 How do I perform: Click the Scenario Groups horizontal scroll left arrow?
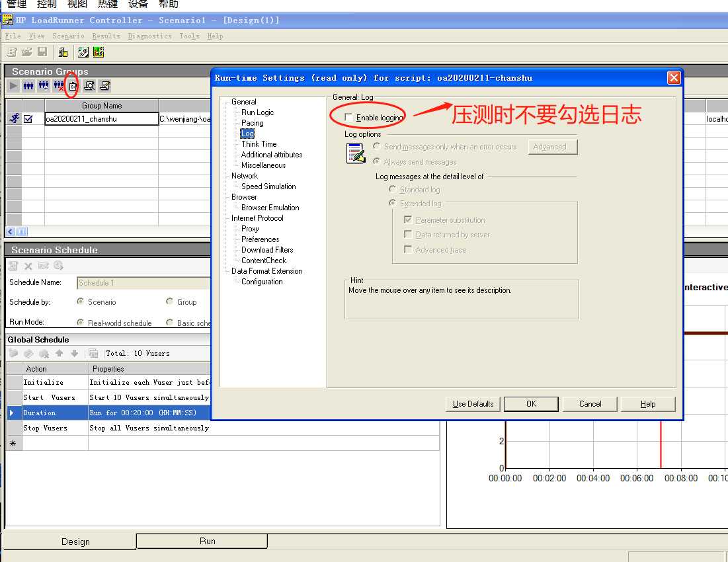[x=10, y=231]
